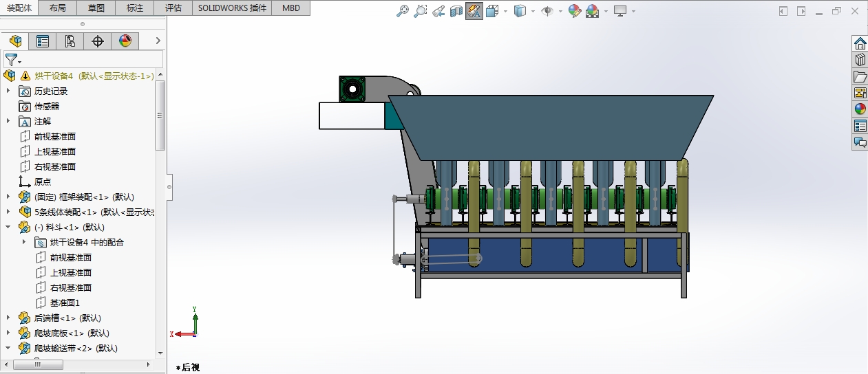Viewport: 868px width, 374px height.
Task: Click the Edit Appearance icon
Action: (x=574, y=11)
